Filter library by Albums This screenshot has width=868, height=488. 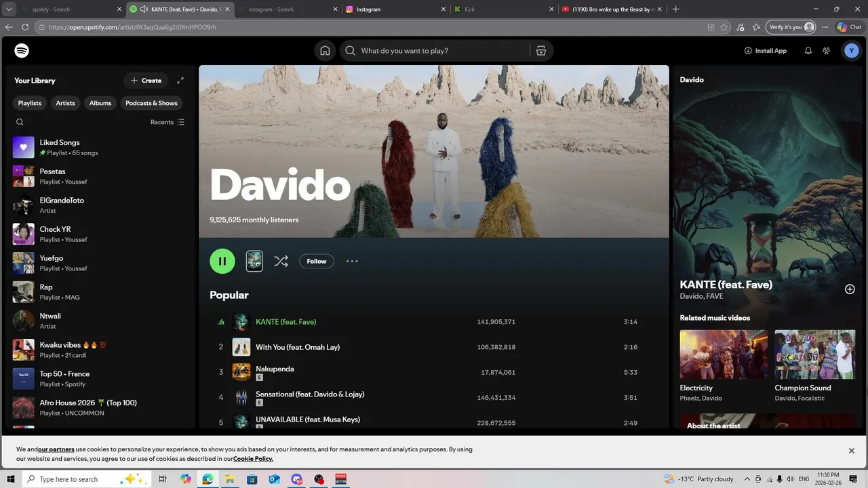(100, 103)
